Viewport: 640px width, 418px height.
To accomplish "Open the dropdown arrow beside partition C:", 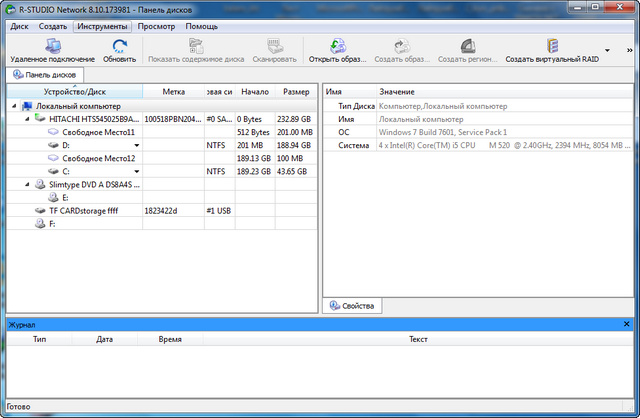I will tap(136, 171).
